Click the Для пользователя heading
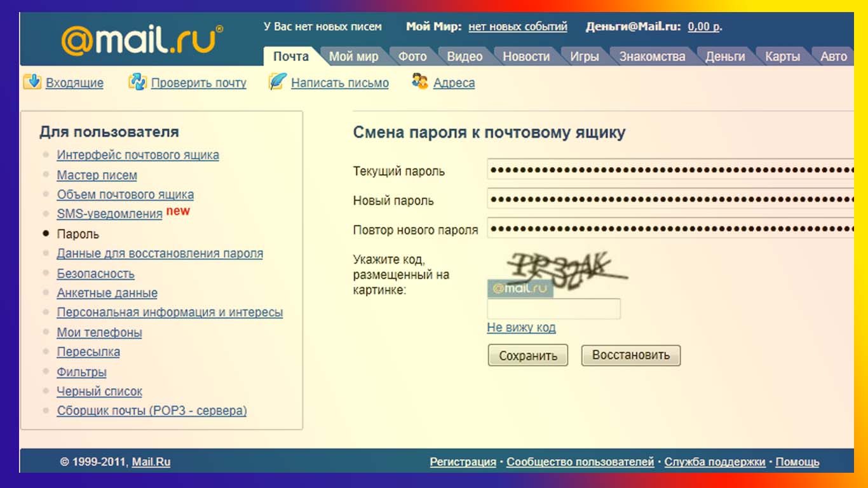This screenshot has height=488, width=868. [x=109, y=132]
